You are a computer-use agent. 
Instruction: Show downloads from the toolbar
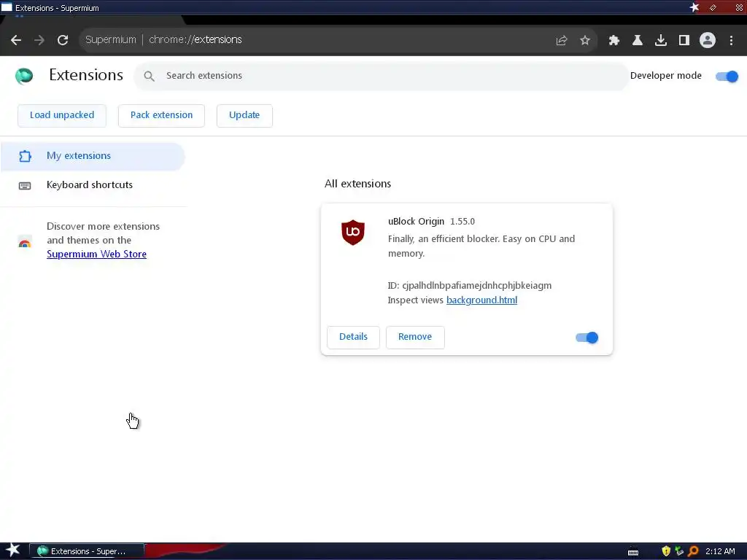pos(661,41)
